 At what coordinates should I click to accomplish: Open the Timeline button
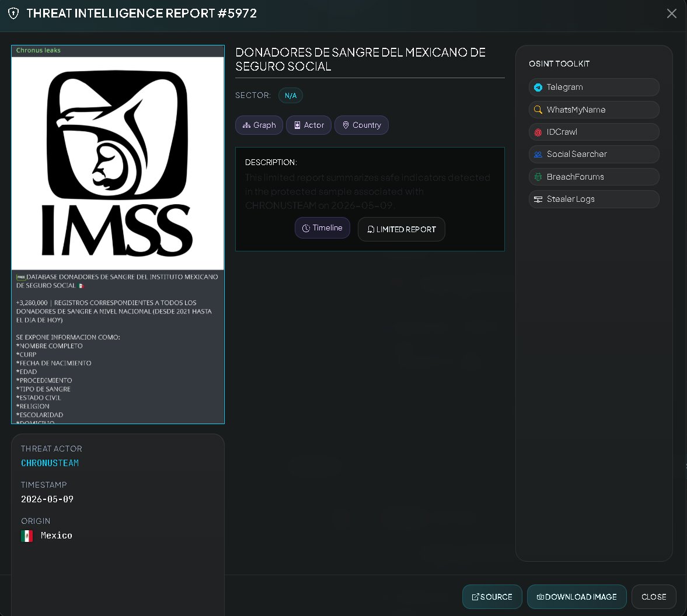point(322,228)
